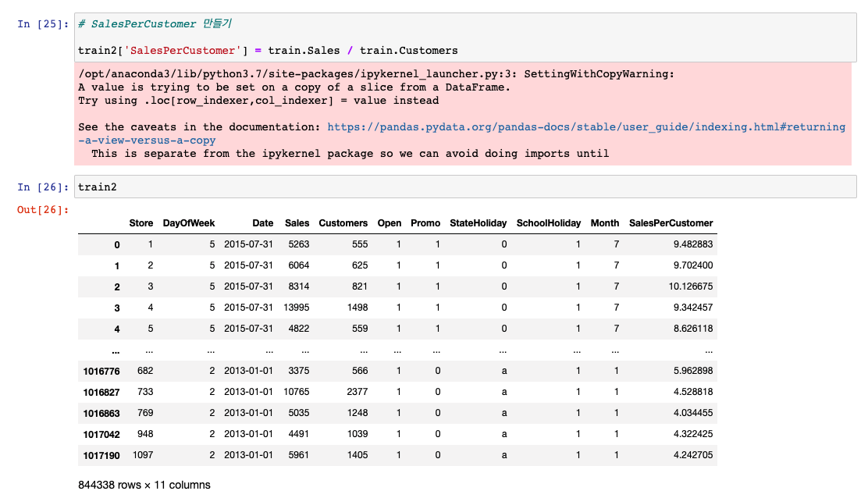The width and height of the screenshot is (868, 498).
Task: Click the SalesPerCustomer value 4.528818
Action: [693, 392]
